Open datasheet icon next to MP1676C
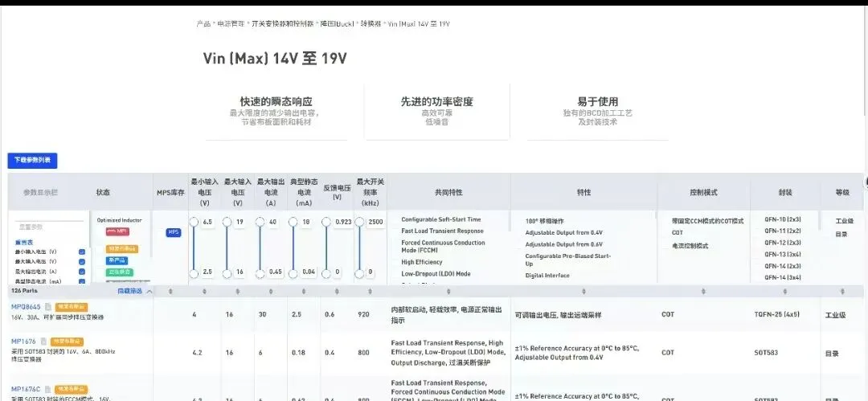The image size is (868, 401). click(48, 390)
